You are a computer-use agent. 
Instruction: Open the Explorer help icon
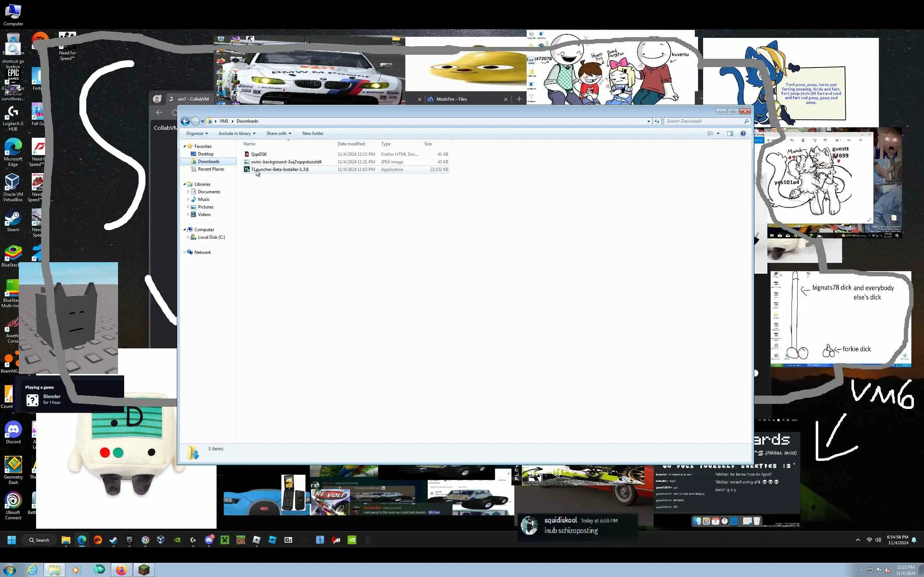point(743,133)
